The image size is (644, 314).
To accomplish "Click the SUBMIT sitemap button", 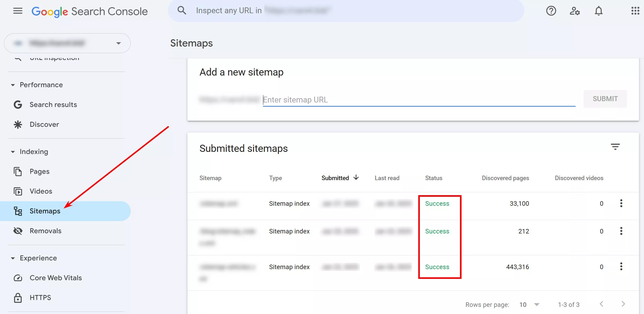I will point(605,99).
